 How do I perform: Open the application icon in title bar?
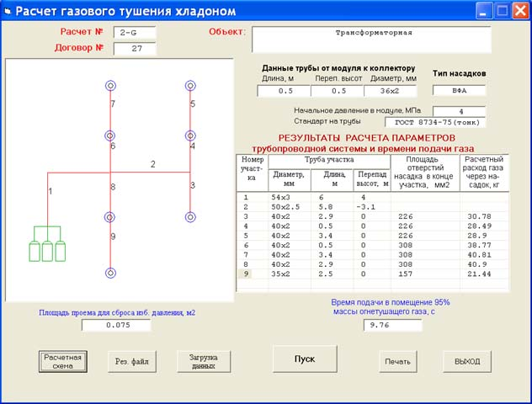(10, 12)
